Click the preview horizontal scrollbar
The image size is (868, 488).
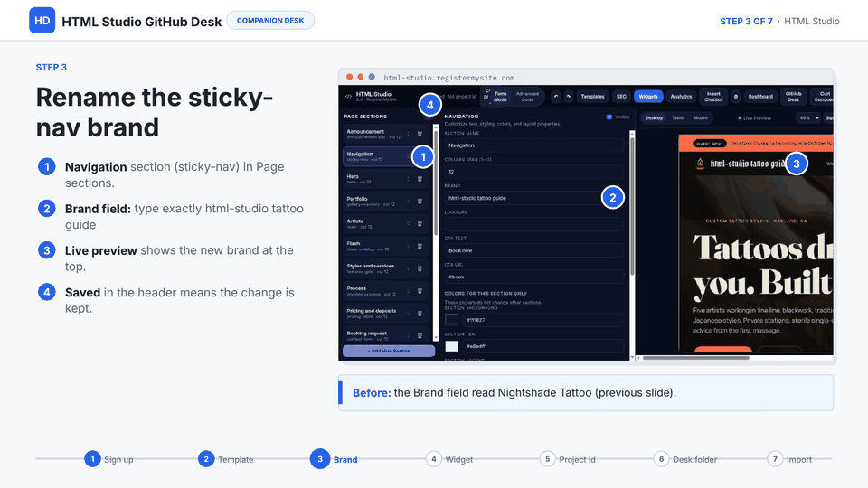pos(696,358)
